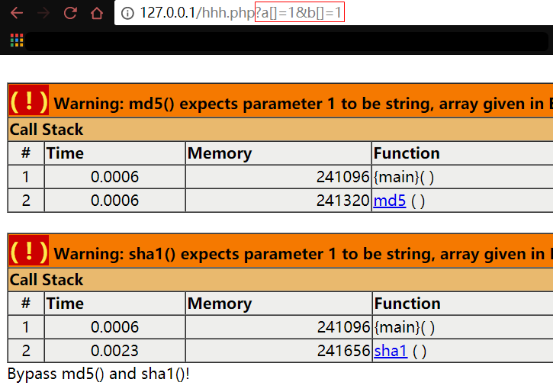
Task: Open site information icon beside 127.0.0.1
Action: [x=127, y=13]
